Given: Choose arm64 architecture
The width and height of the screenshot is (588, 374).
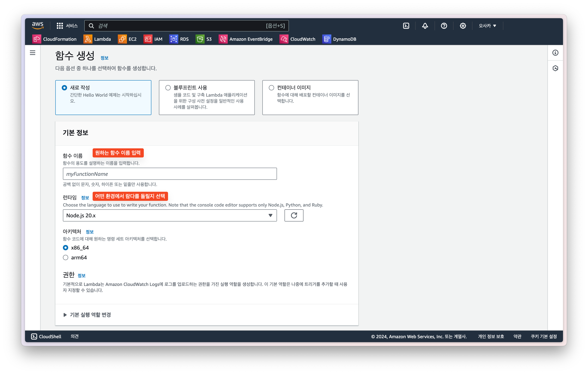Looking at the screenshot, I should pyautogui.click(x=65, y=257).
